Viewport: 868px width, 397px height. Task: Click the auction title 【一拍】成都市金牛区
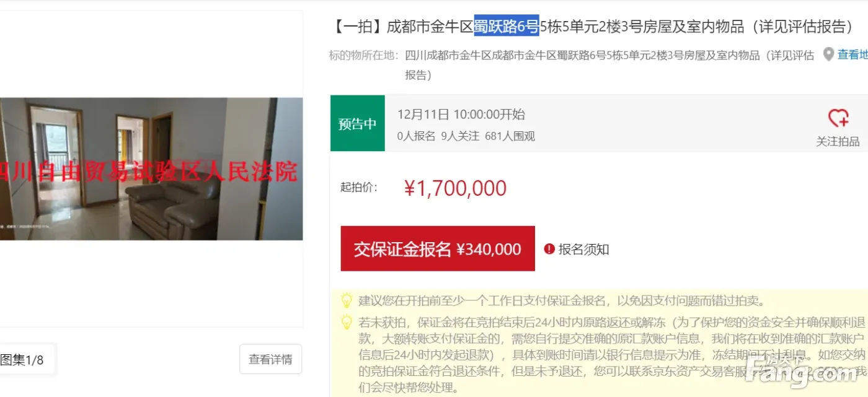(x=404, y=27)
